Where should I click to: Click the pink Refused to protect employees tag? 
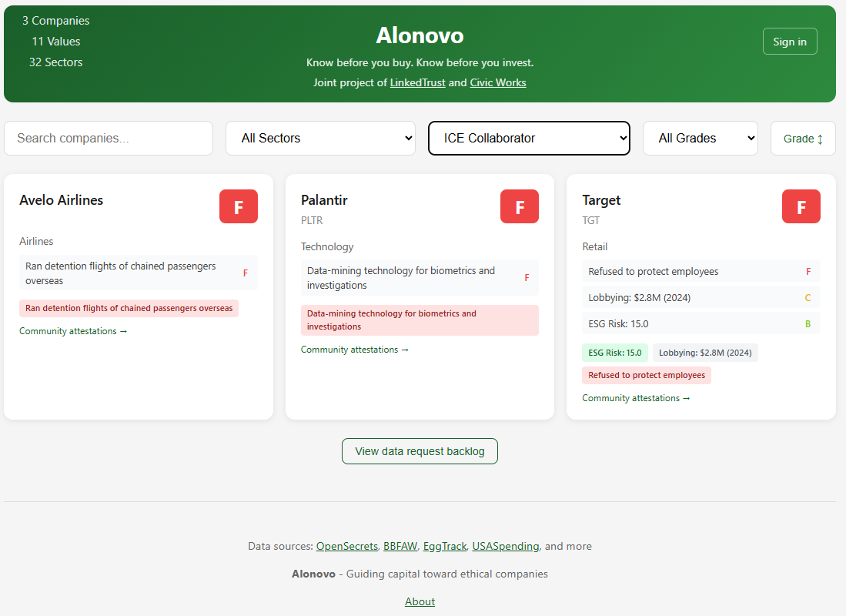(x=646, y=375)
